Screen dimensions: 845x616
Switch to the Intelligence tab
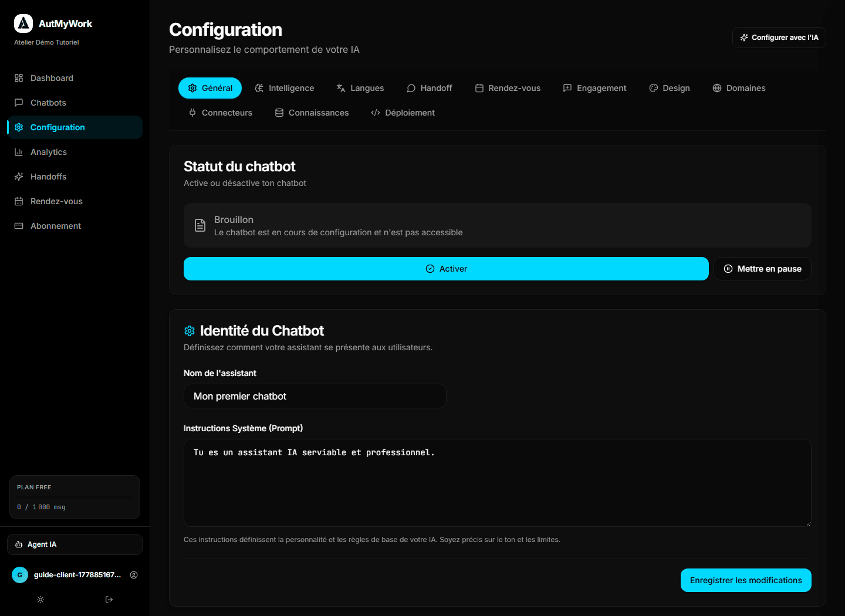[285, 88]
